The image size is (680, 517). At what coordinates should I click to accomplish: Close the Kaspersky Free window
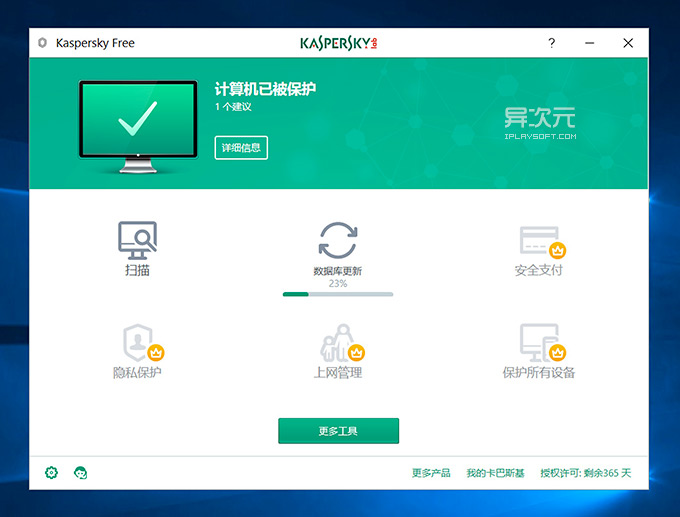tap(628, 43)
